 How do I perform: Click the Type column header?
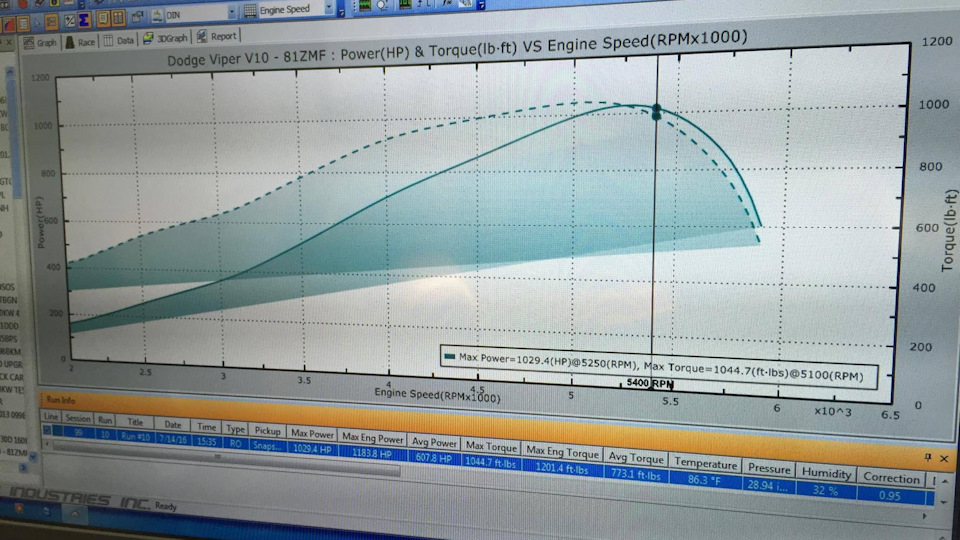pyautogui.click(x=235, y=429)
